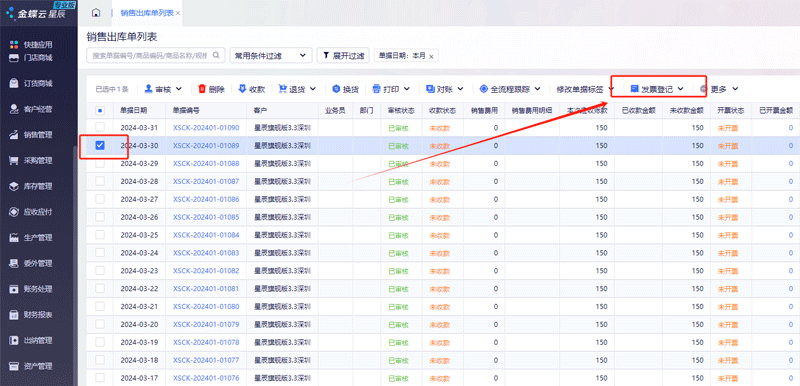Click the 未收款金额 column header

coord(686,110)
